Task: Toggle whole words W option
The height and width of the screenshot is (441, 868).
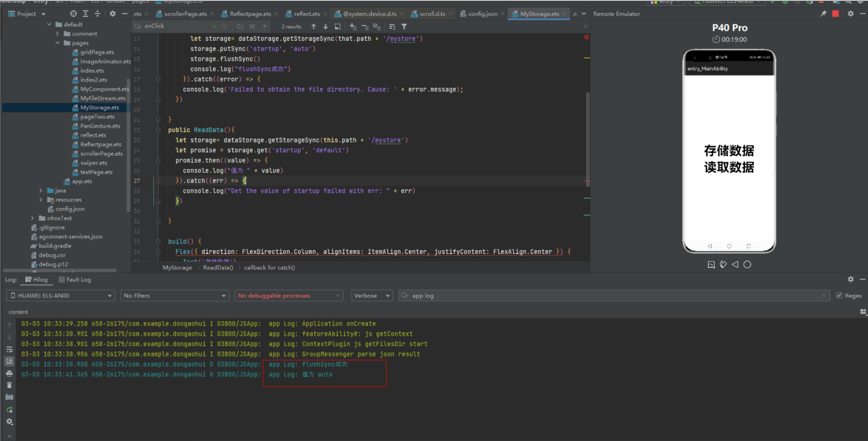Action: 252,26
